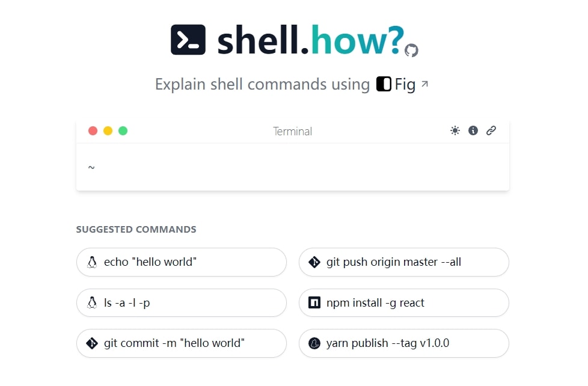588x386 pixels.
Task: Click the shell.how terminal logo icon
Action: pos(188,40)
